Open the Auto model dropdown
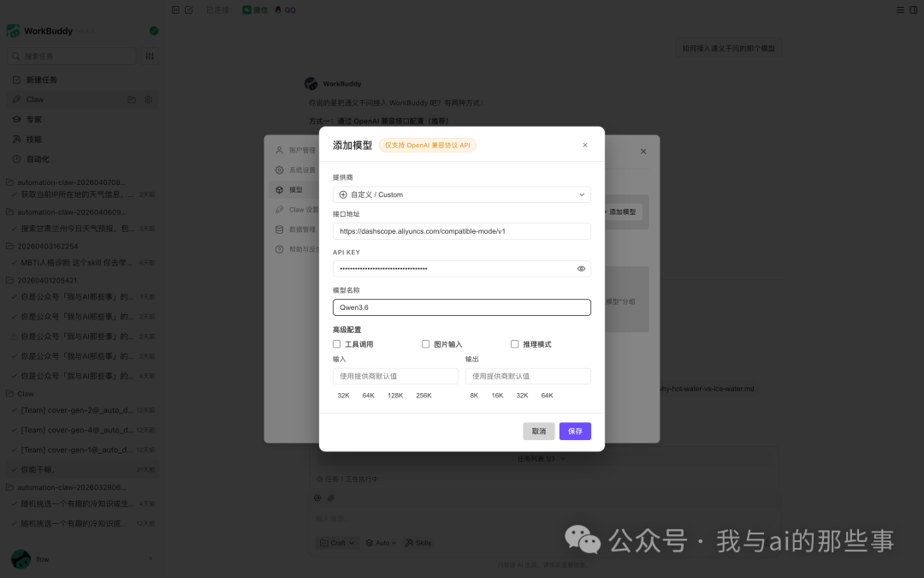The height and width of the screenshot is (578, 924). coord(381,543)
